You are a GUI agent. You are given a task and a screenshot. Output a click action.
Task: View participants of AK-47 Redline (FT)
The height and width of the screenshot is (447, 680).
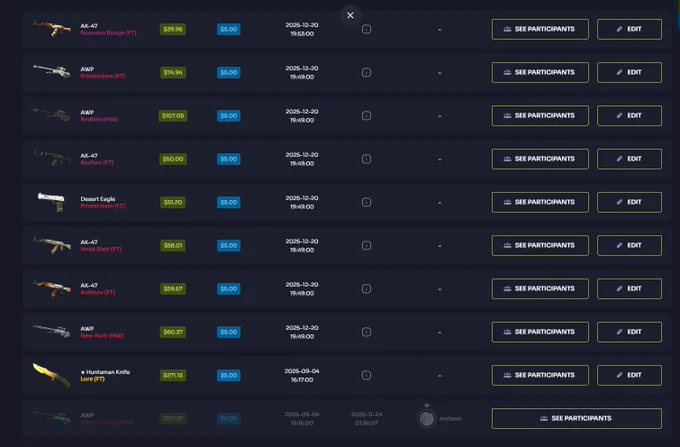coord(540,159)
